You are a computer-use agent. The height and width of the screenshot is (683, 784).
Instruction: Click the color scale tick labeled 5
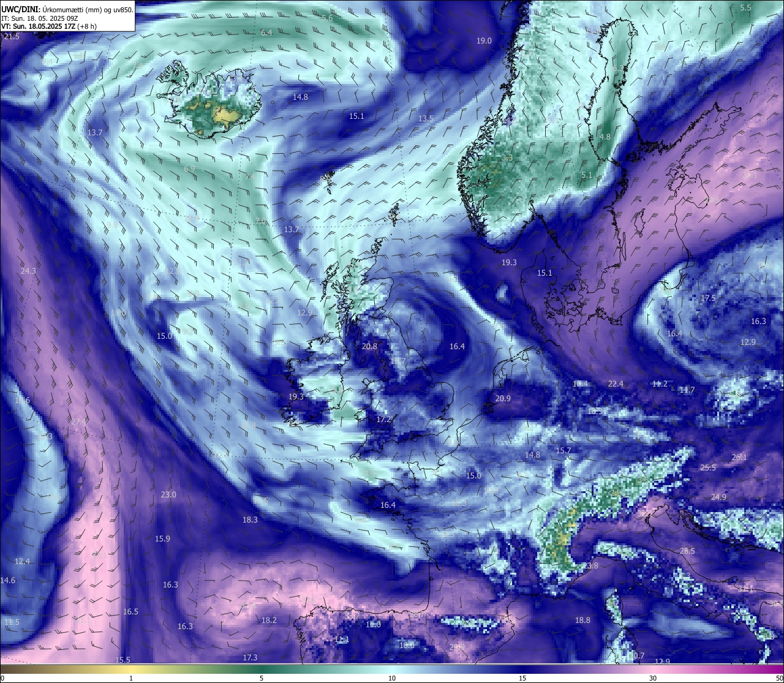(x=262, y=678)
